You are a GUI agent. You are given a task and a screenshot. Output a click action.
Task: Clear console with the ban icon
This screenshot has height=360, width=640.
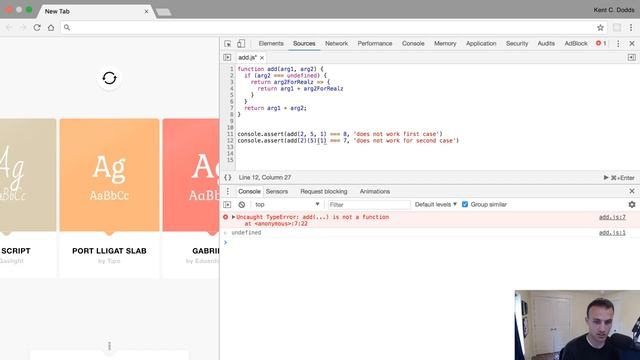click(x=242, y=204)
